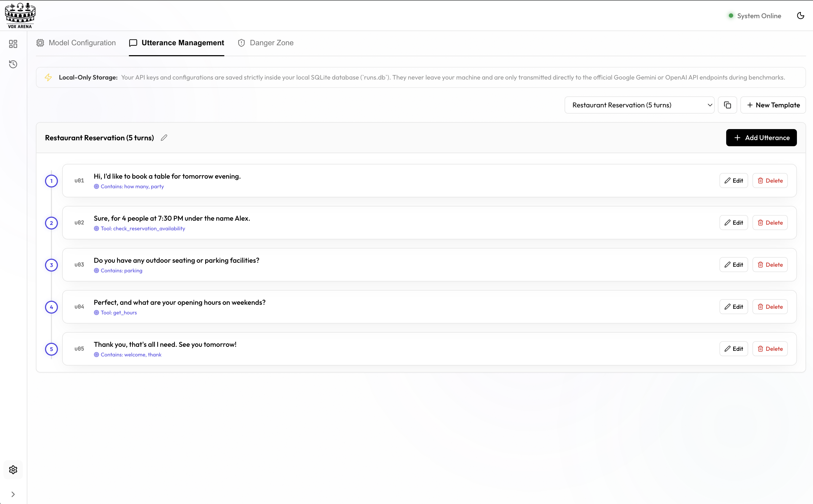The width and height of the screenshot is (813, 504).
Task: Click 'Tool: get_hours' label
Action: [115, 313]
